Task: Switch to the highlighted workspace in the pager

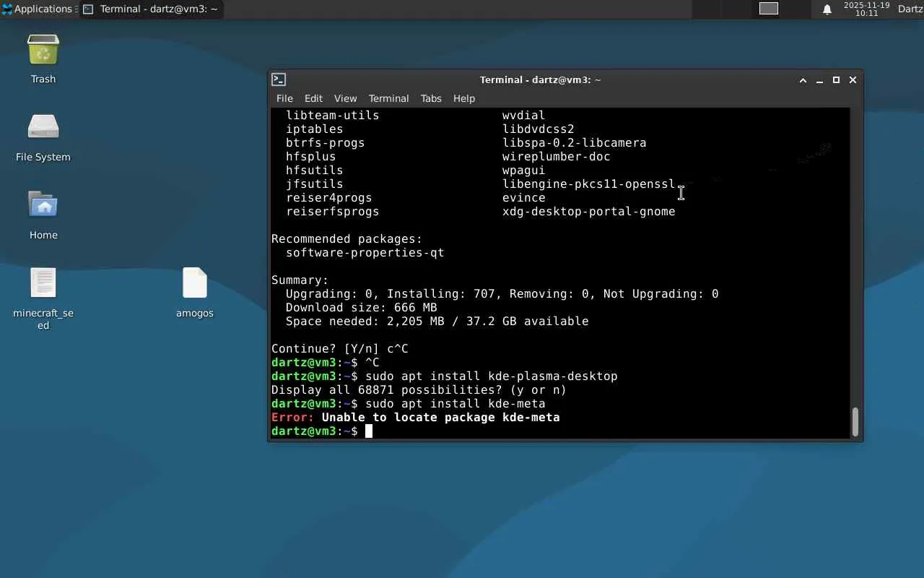Action: [x=769, y=9]
